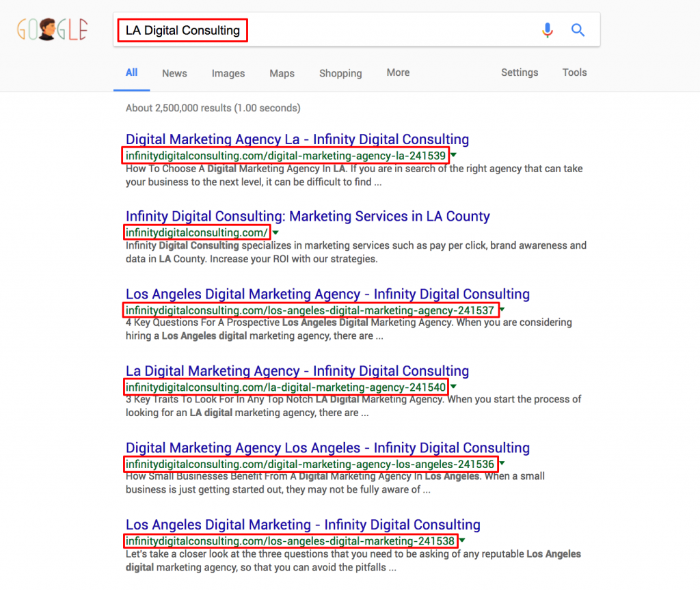
Task: Expand the More search categories menu
Action: coord(398,72)
